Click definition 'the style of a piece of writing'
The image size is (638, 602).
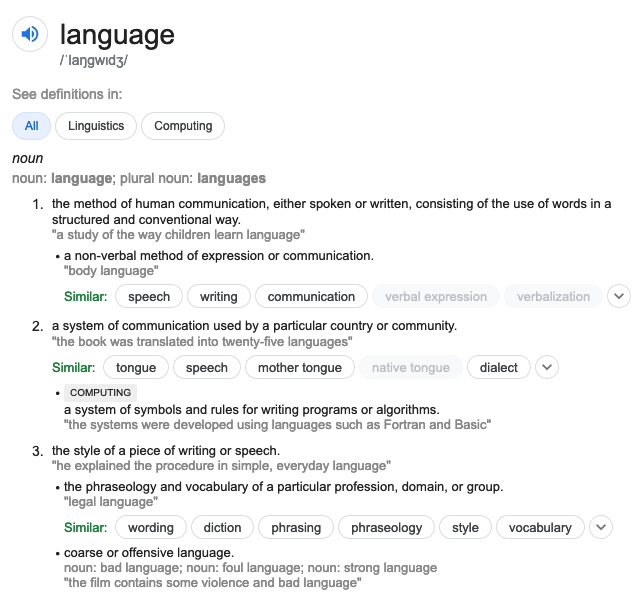[x=166, y=451]
